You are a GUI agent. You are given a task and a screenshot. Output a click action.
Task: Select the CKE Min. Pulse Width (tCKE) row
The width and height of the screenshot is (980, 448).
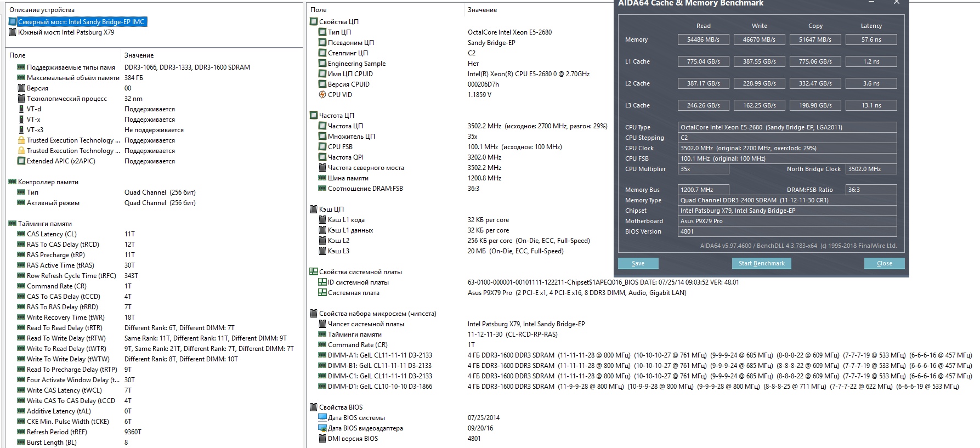(155, 422)
